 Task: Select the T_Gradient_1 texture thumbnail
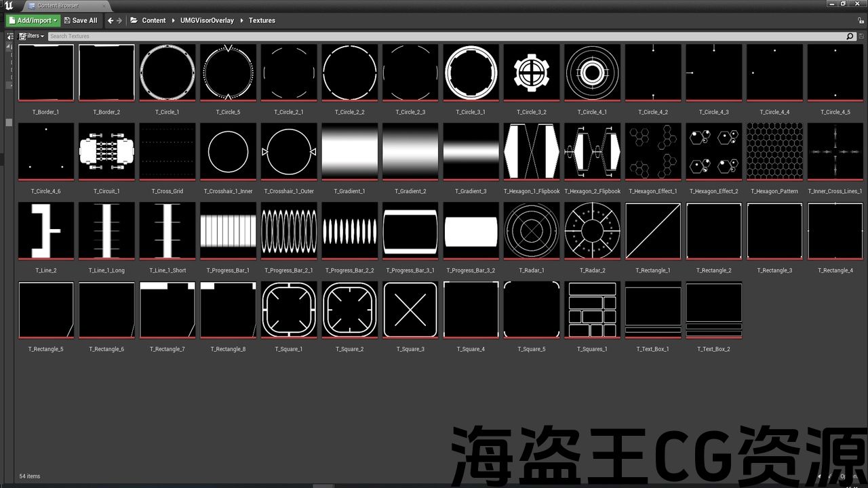pyautogui.click(x=349, y=152)
